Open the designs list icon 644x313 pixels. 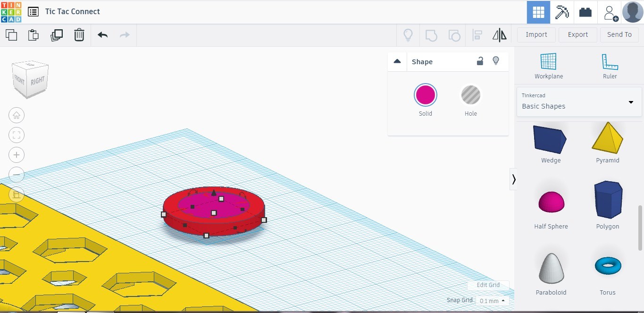pyautogui.click(x=33, y=12)
